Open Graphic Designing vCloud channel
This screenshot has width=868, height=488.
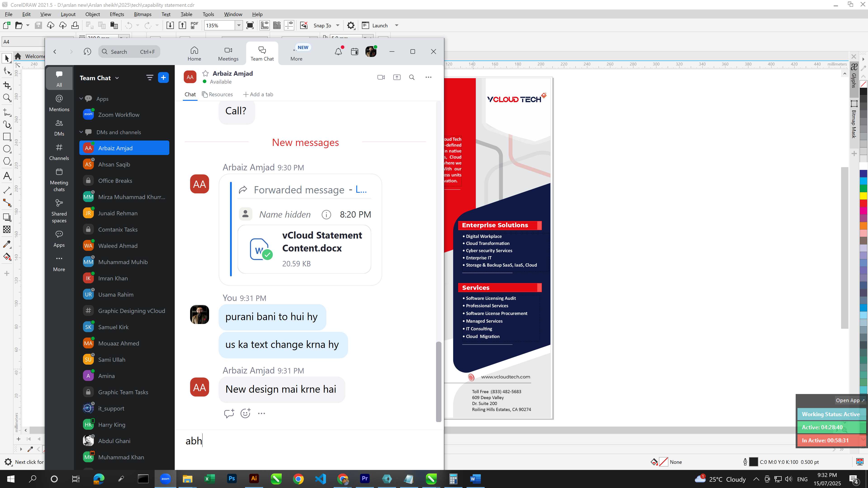pyautogui.click(x=124, y=311)
